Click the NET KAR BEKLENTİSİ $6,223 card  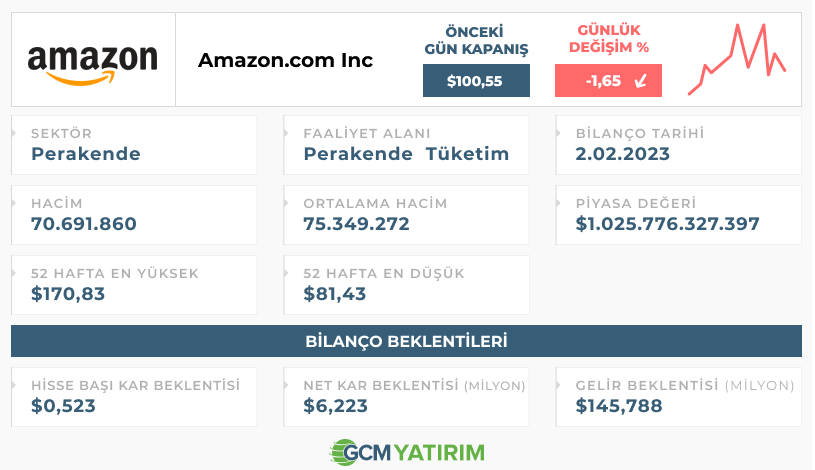click(406, 397)
